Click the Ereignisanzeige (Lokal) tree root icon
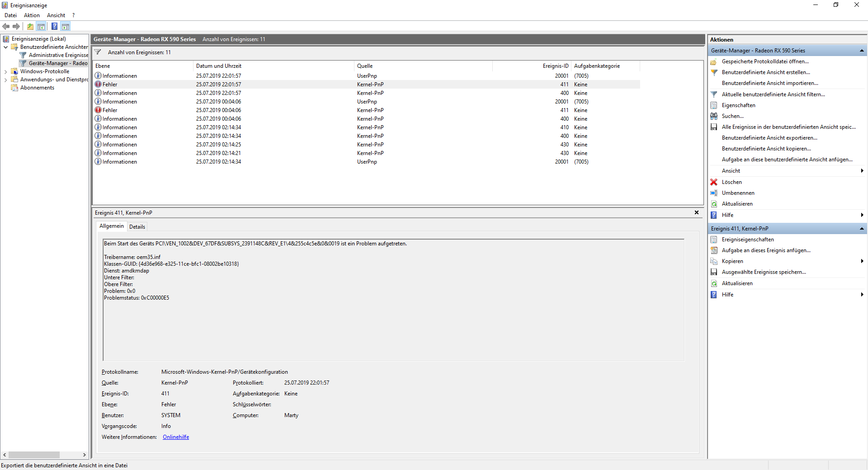 6,39
